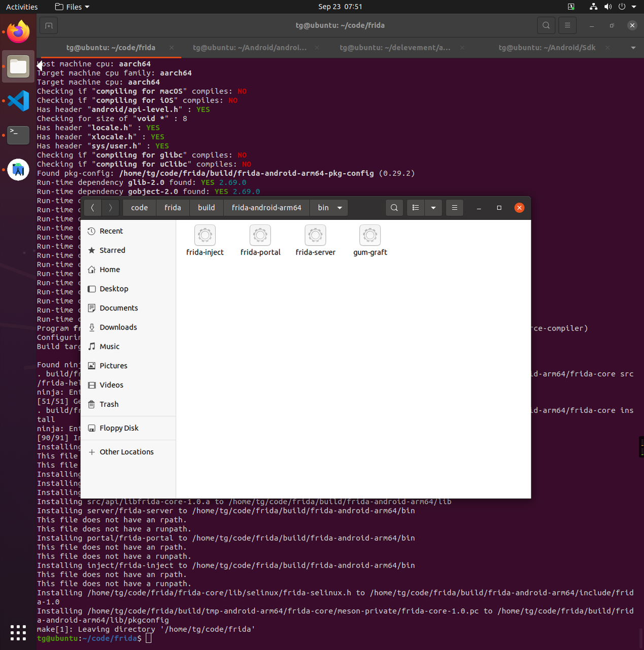
Task: Navigate to frida-android-arm64 in path bar
Action: [266, 208]
